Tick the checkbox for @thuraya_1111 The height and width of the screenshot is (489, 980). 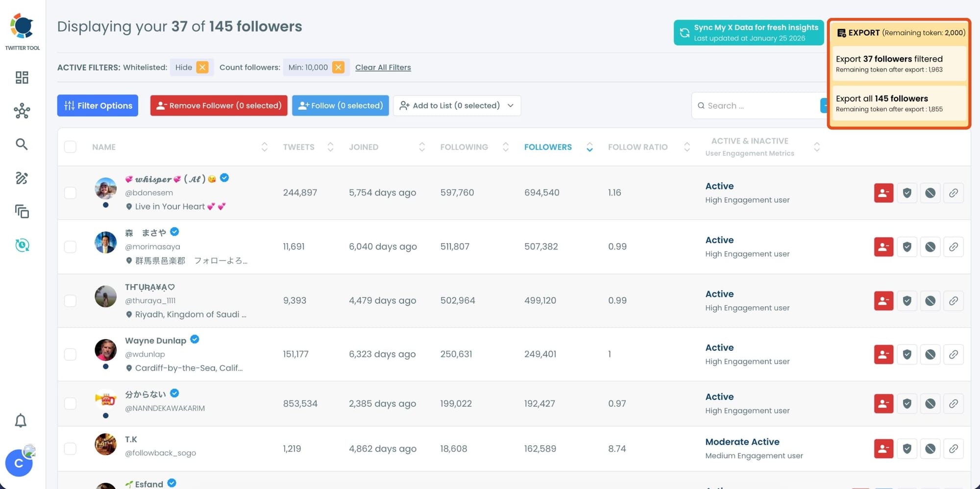point(70,300)
